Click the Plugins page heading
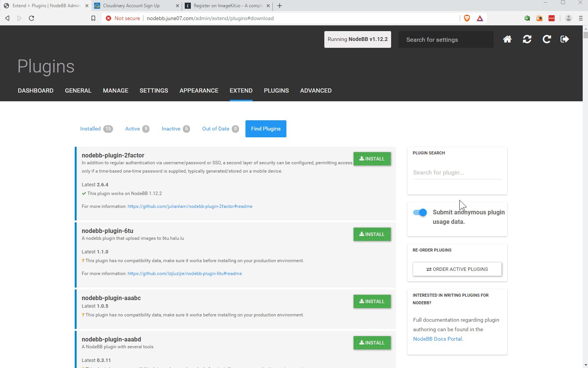The width and height of the screenshot is (588, 368). coord(46,67)
